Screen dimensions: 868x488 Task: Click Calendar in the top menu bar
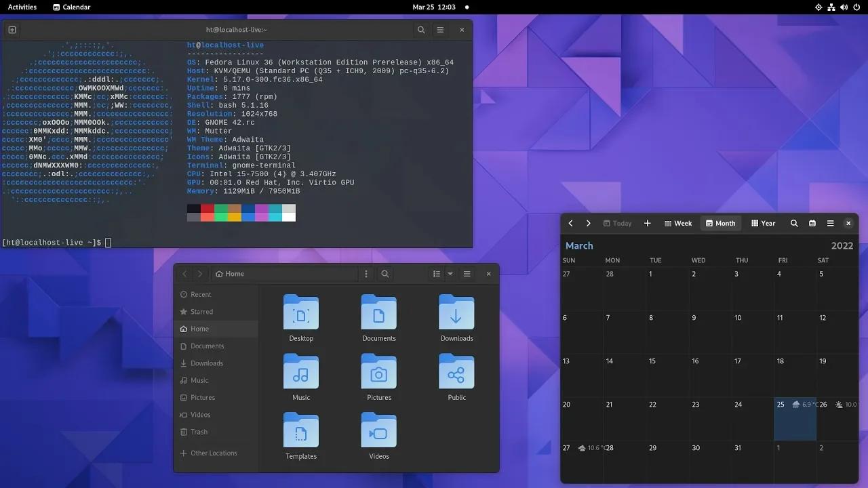71,7
